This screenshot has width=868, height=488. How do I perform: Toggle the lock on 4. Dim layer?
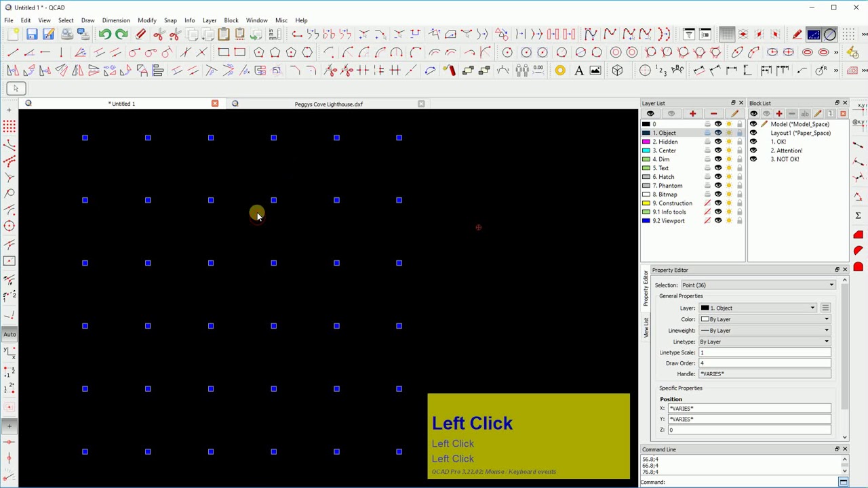pyautogui.click(x=739, y=159)
